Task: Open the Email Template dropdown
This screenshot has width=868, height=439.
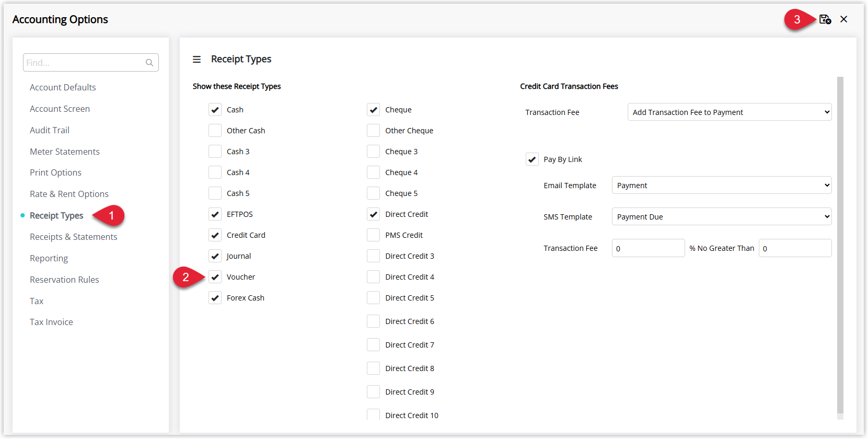Action: (x=721, y=185)
